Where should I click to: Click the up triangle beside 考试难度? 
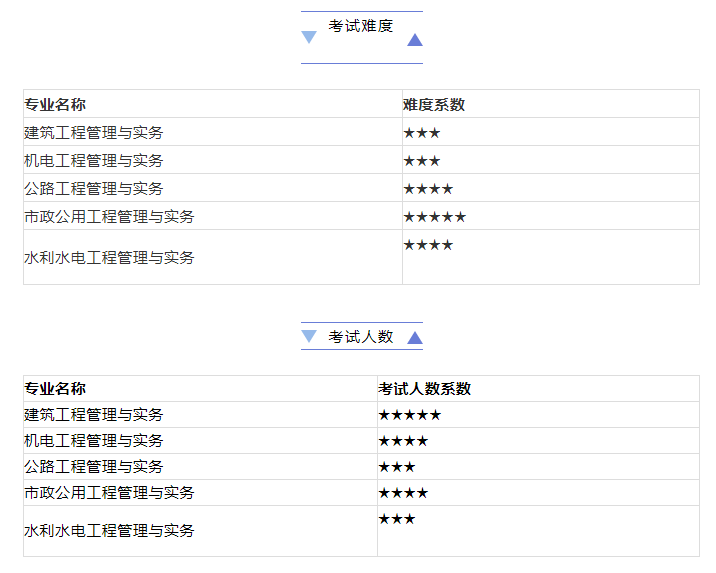click(415, 40)
